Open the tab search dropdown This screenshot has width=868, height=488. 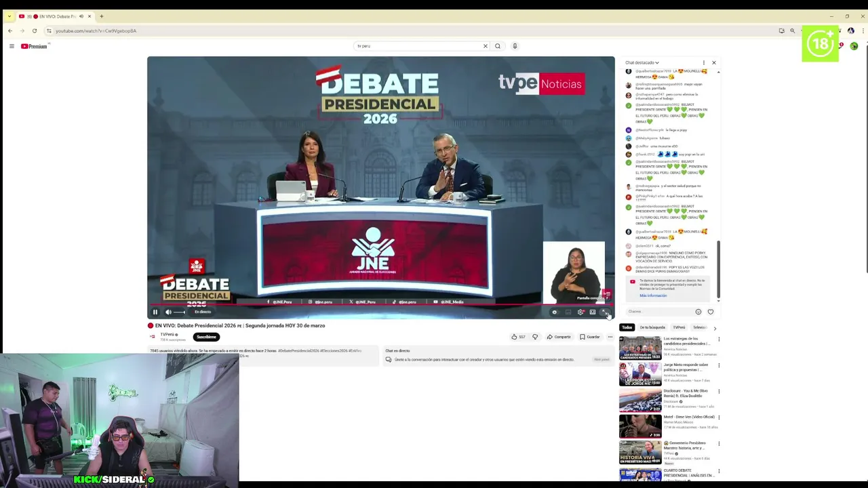coord(9,16)
